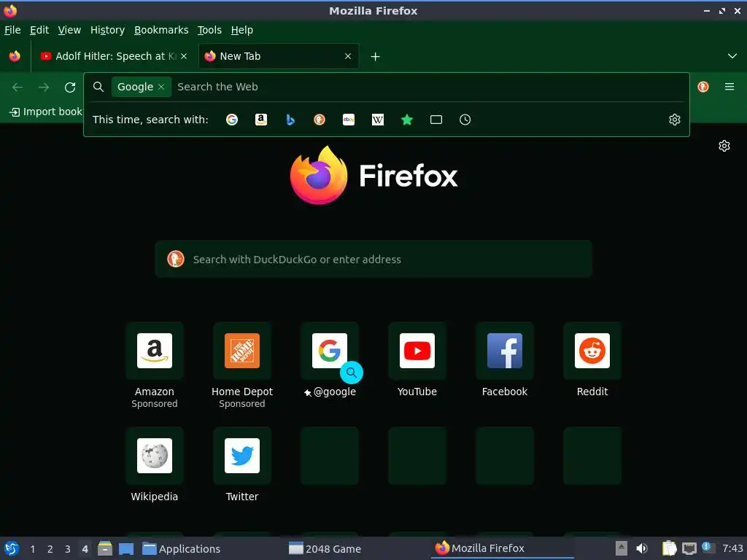
Task: Open search settings gear in urlbar dropdown
Action: pyautogui.click(x=675, y=120)
